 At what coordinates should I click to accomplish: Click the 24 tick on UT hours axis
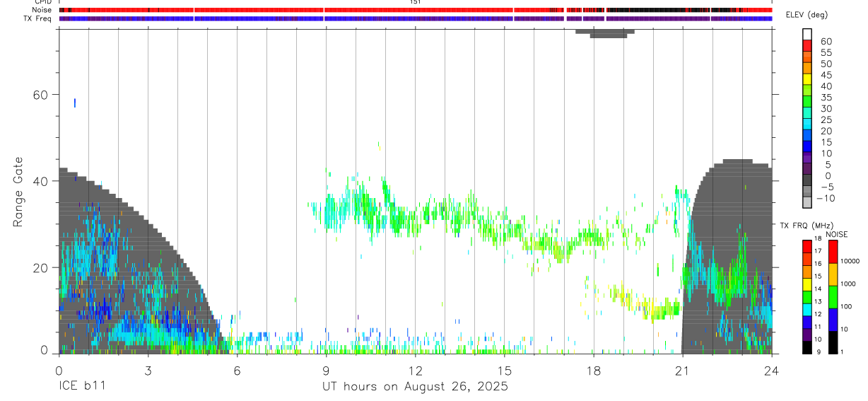pos(771,370)
